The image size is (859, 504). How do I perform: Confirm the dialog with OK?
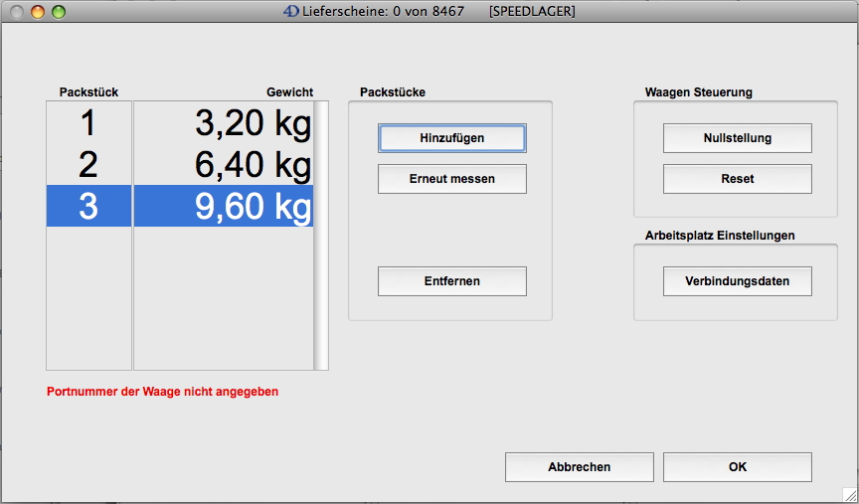click(x=737, y=467)
